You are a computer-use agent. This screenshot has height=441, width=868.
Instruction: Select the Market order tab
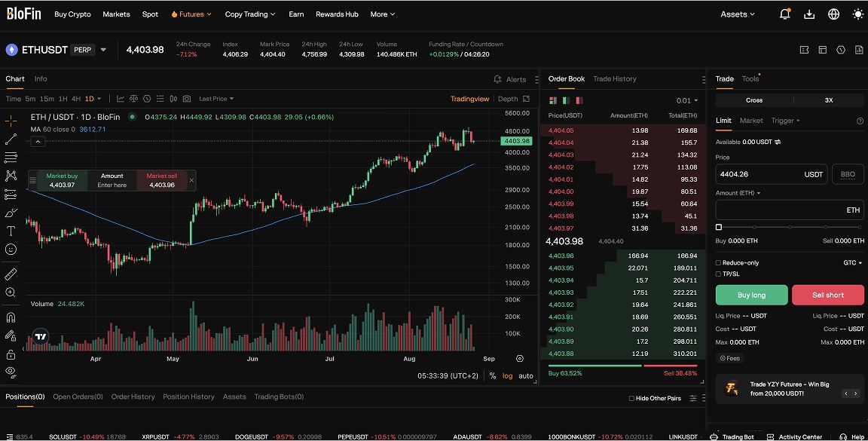pos(751,120)
